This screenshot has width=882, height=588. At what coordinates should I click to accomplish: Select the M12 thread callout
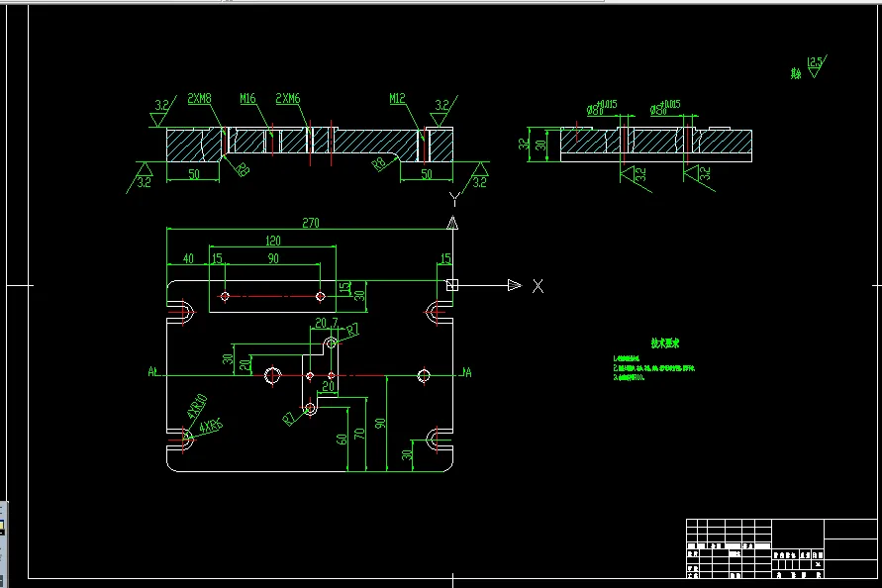(x=397, y=98)
